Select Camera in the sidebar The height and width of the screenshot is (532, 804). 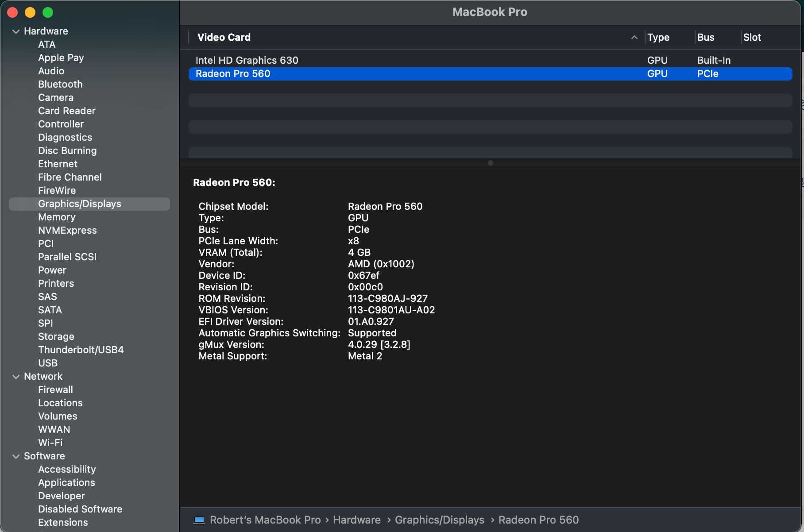tap(56, 98)
